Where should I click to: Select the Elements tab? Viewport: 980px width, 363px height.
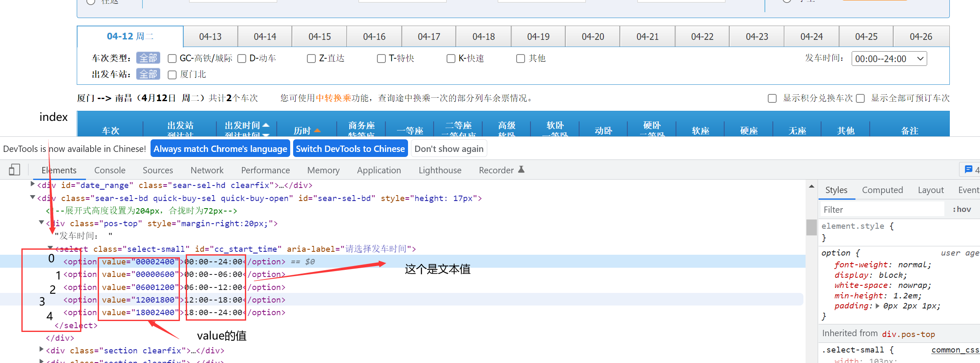[x=59, y=170]
